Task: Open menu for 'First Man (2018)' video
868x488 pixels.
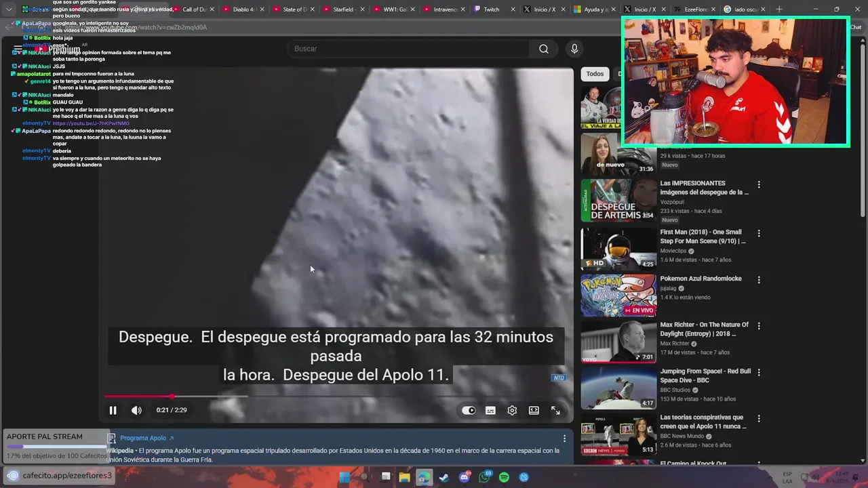Action: (759, 233)
